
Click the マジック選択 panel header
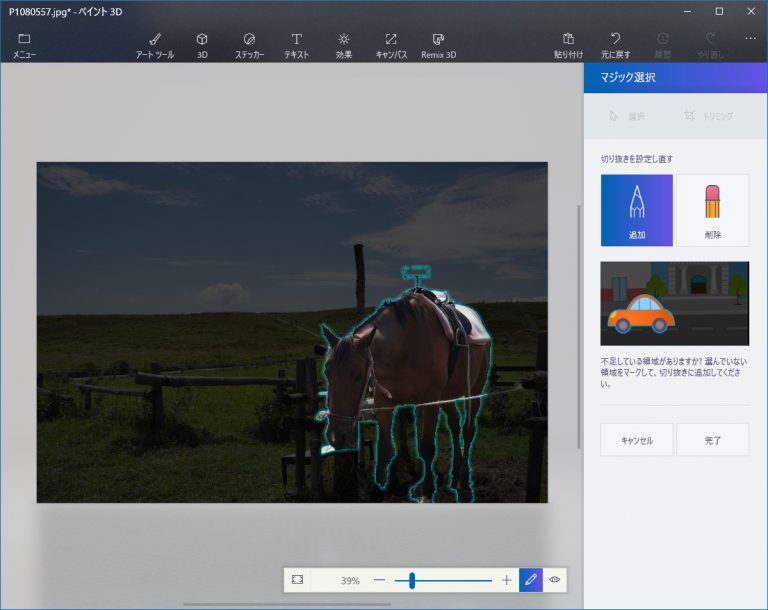[x=675, y=77]
